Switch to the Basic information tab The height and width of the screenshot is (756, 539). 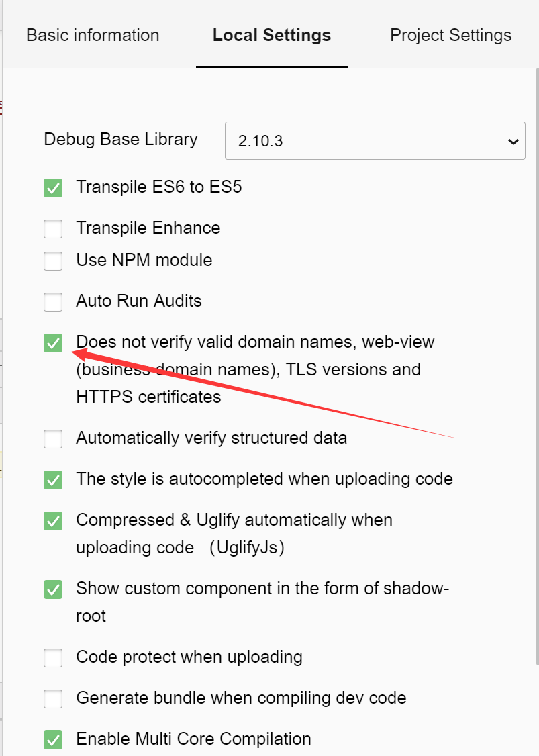(x=93, y=35)
